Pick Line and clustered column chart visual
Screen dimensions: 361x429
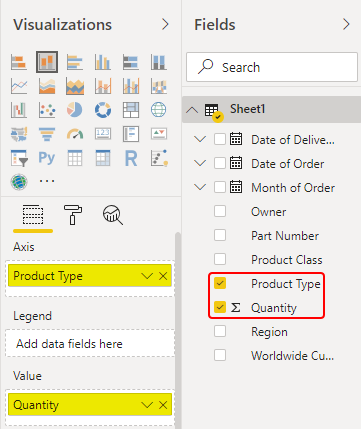[131, 86]
